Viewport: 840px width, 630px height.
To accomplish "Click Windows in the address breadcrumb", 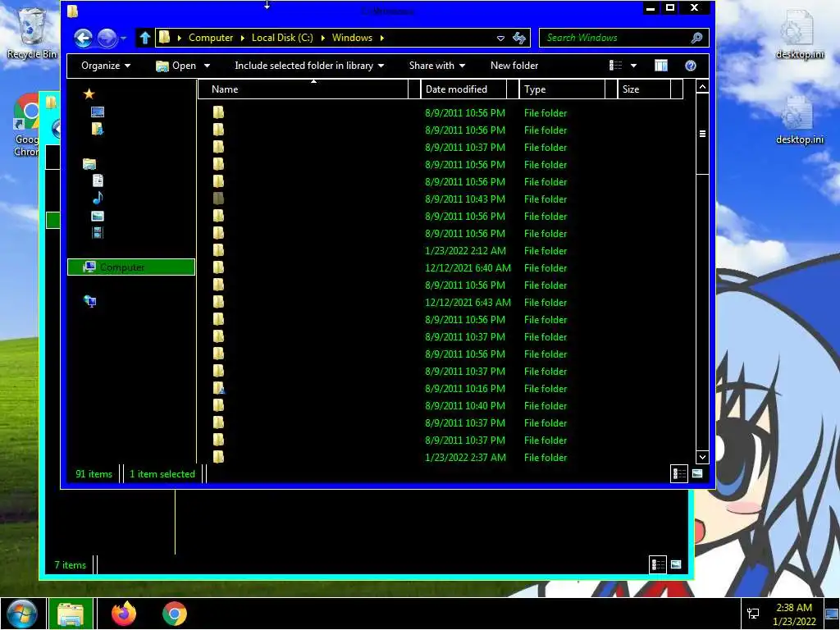I will pos(352,38).
